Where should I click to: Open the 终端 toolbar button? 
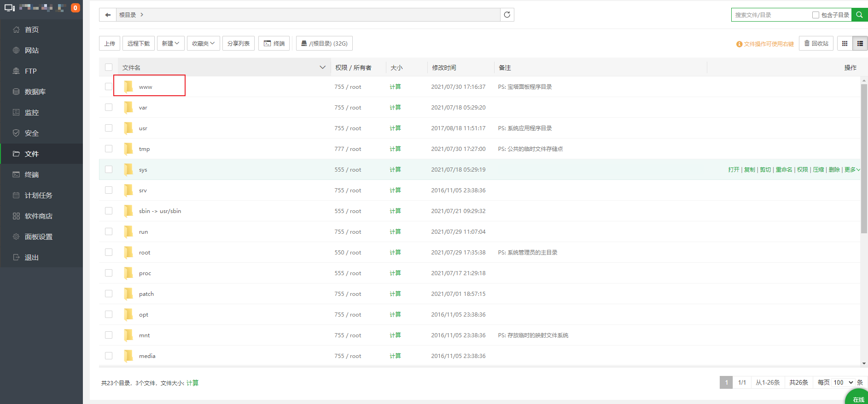(x=274, y=43)
